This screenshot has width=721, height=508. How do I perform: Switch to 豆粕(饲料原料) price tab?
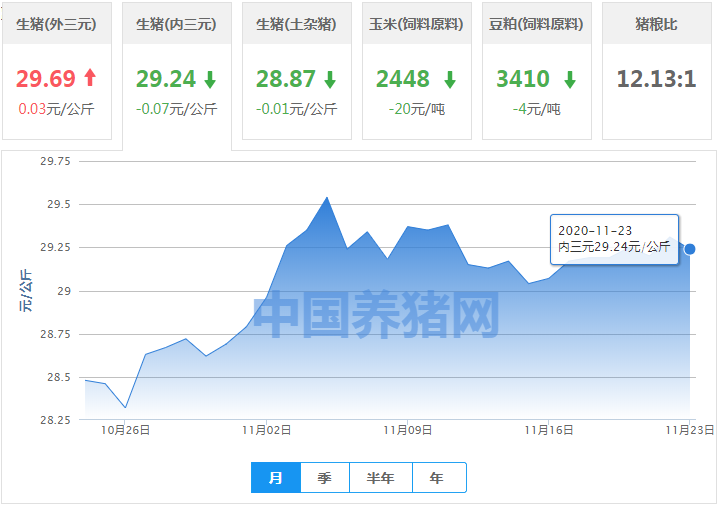537,71
